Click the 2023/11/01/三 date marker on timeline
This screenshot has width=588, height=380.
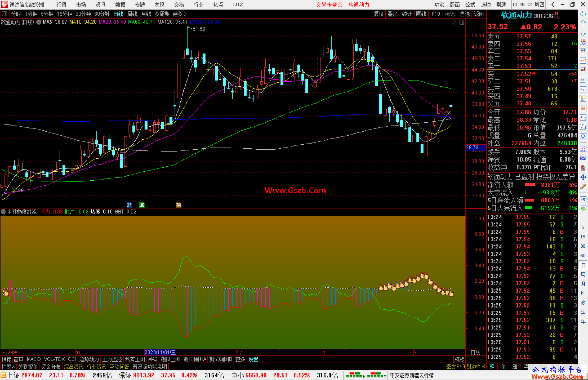point(160,352)
